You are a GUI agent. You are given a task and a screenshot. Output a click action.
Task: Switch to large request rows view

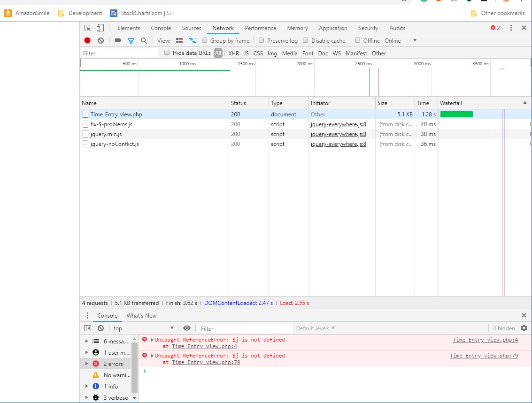(179, 41)
